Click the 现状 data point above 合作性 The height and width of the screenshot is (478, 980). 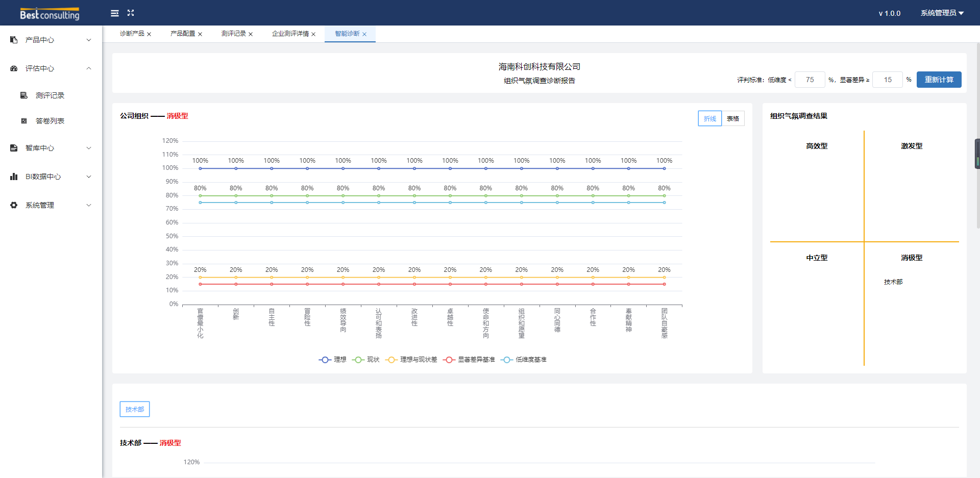(593, 196)
